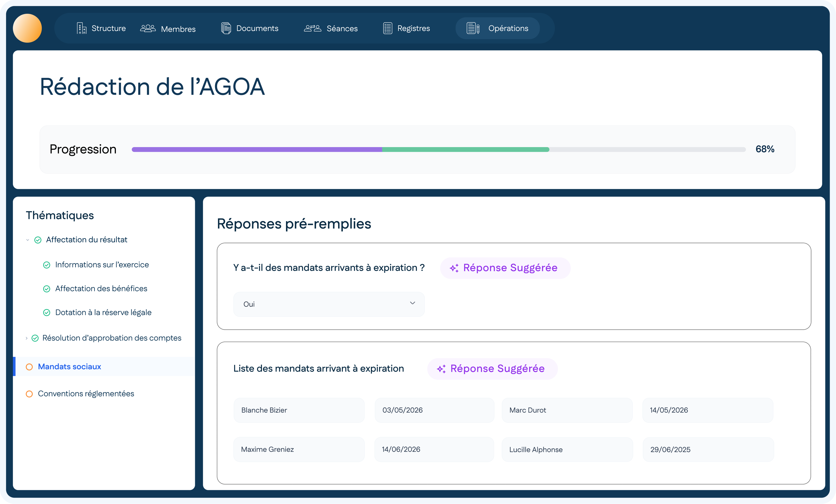Open Résolution d'approbation des comptes thématique
836x504 pixels.
pyautogui.click(x=112, y=338)
